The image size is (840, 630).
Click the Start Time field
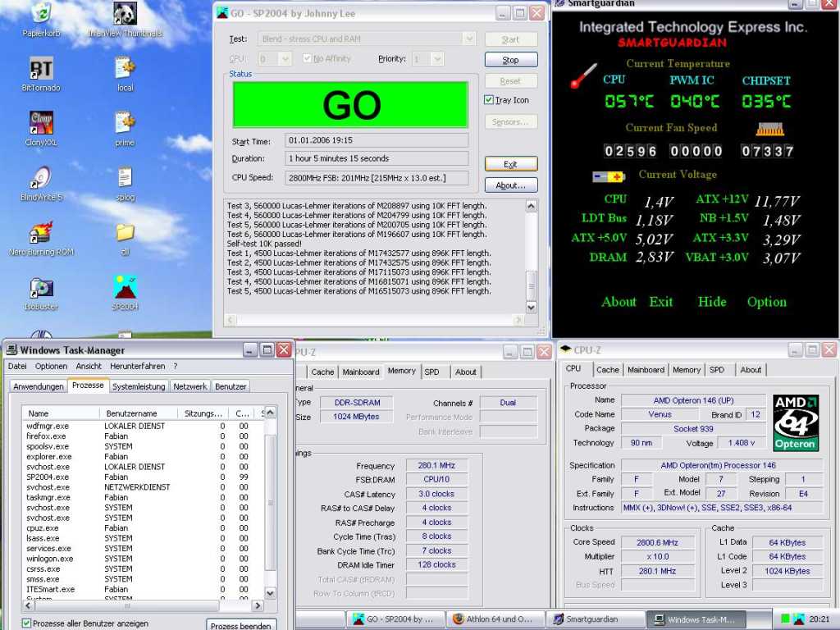pos(377,140)
